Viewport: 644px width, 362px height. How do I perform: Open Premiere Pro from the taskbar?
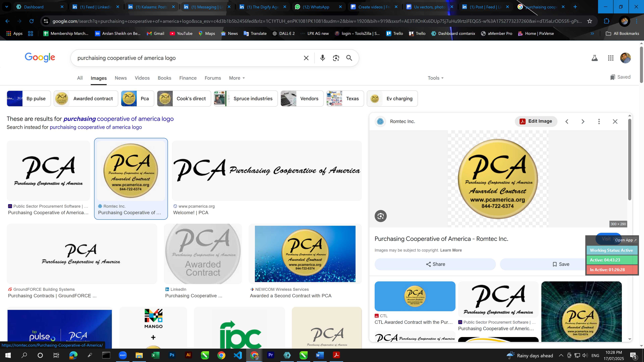coord(271,355)
